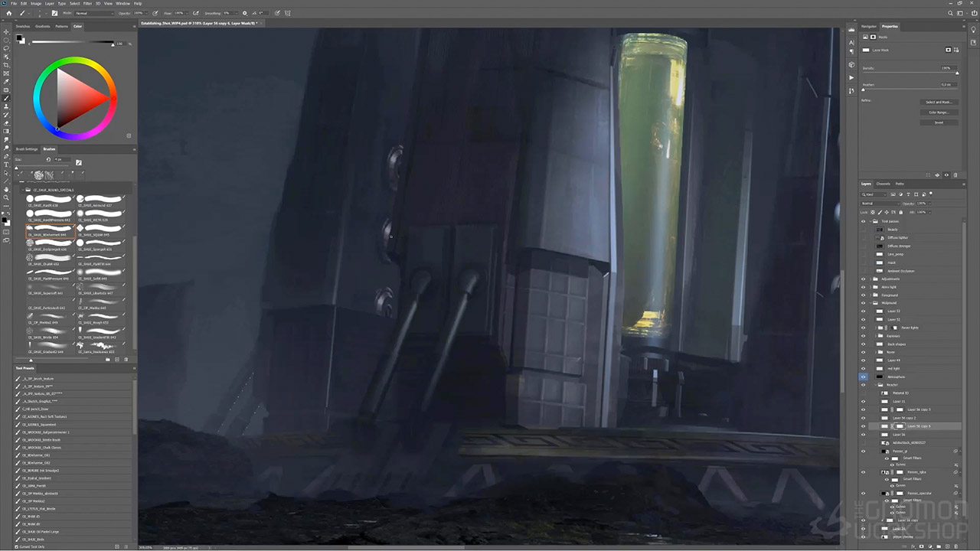The image size is (980, 551).
Task: Open the Window menu
Action: (122, 4)
